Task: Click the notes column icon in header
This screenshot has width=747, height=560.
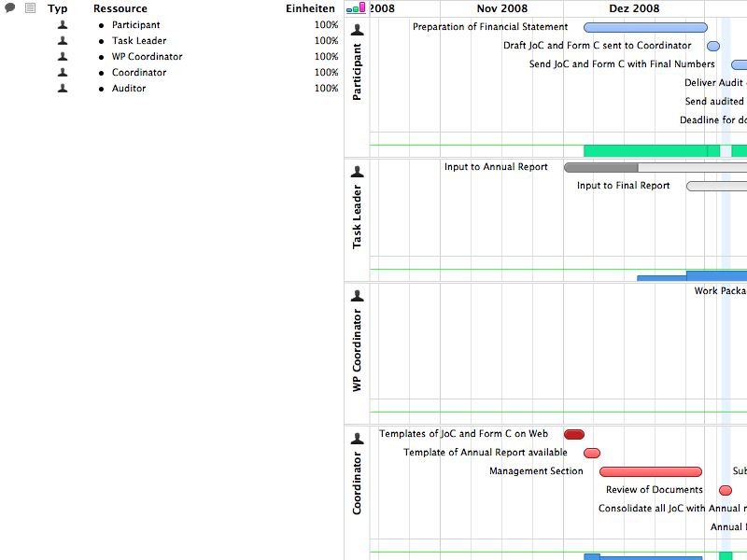Action: [x=30, y=8]
